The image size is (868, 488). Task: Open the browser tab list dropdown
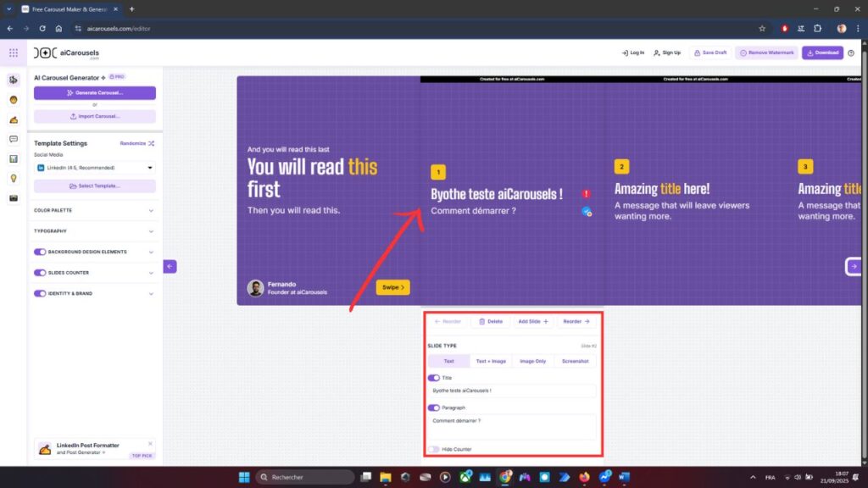coord(8,9)
